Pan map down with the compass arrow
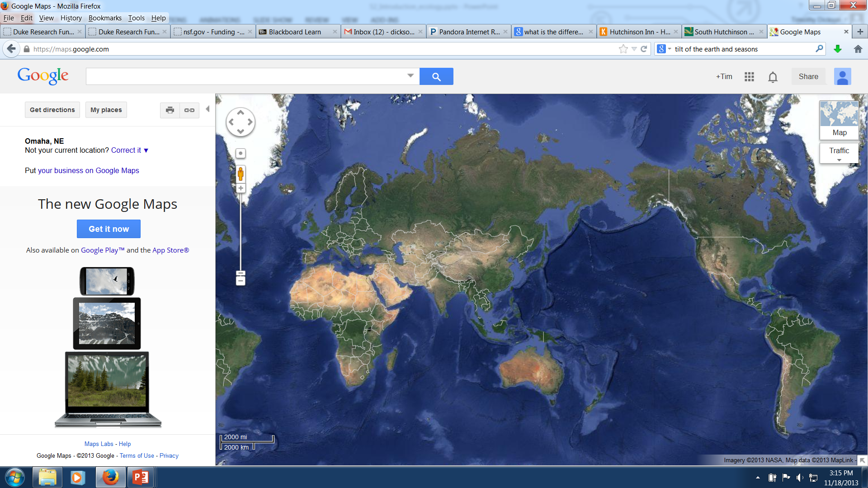The width and height of the screenshot is (868, 488). [241, 131]
